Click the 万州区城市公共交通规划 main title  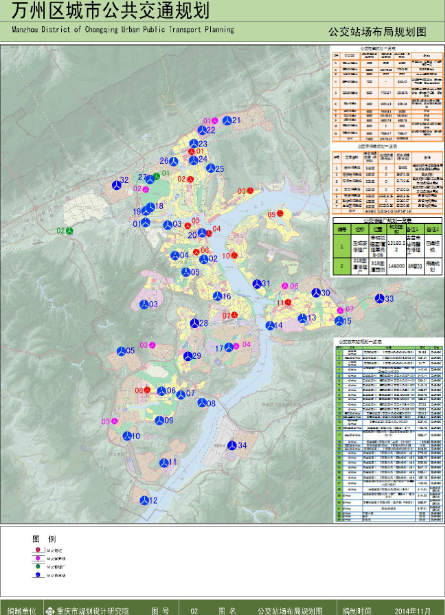pos(110,11)
